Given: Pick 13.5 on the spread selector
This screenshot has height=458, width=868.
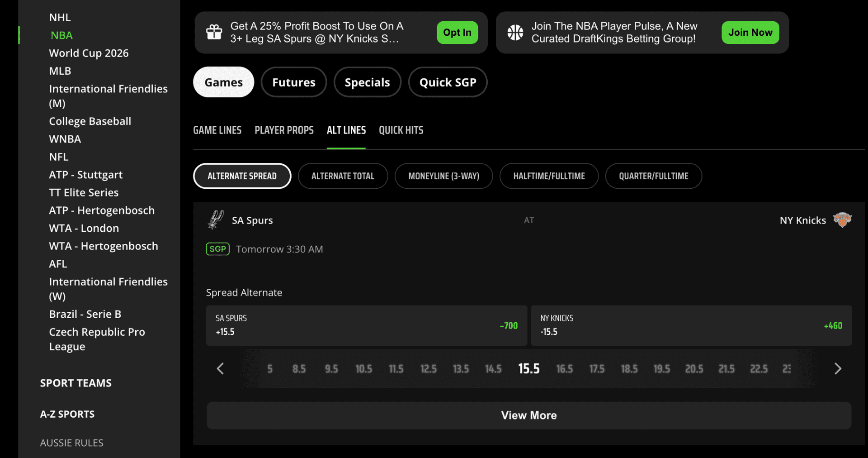Looking at the screenshot, I should click(461, 369).
